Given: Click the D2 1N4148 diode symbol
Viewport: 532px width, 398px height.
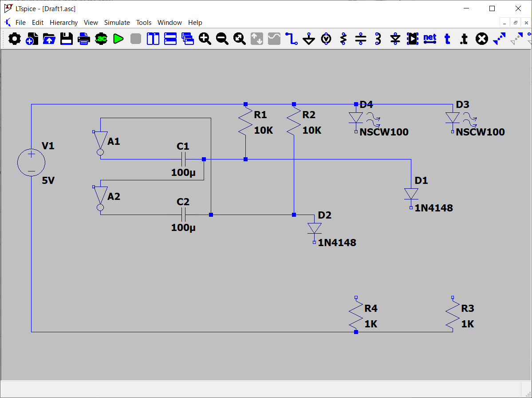Looking at the screenshot, I should [315, 228].
